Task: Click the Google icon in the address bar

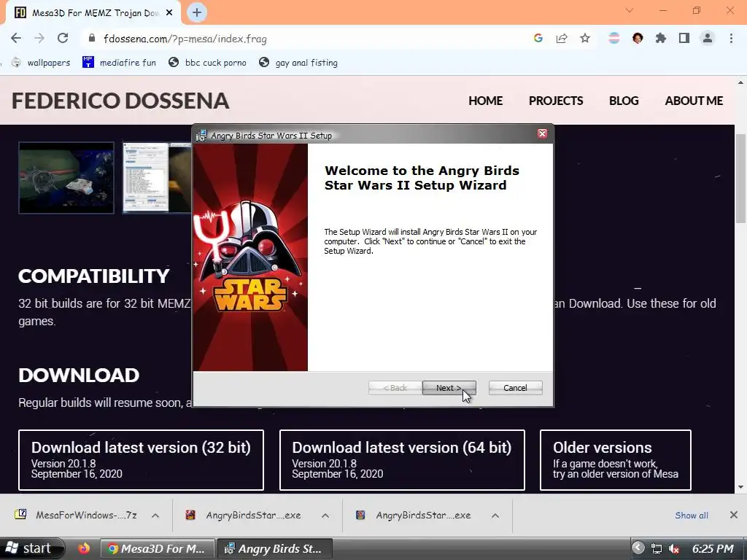Action: (538, 38)
